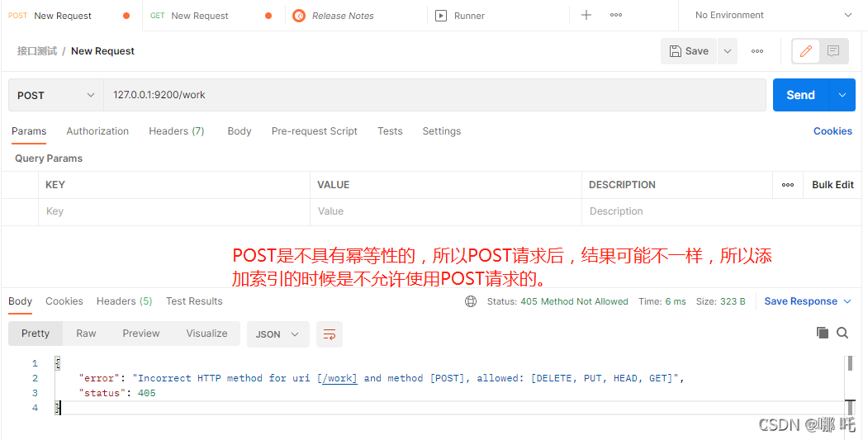Image resolution: width=868 pixels, height=440 pixels.
Task: Open the Tests tab
Action: pyautogui.click(x=390, y=131)
